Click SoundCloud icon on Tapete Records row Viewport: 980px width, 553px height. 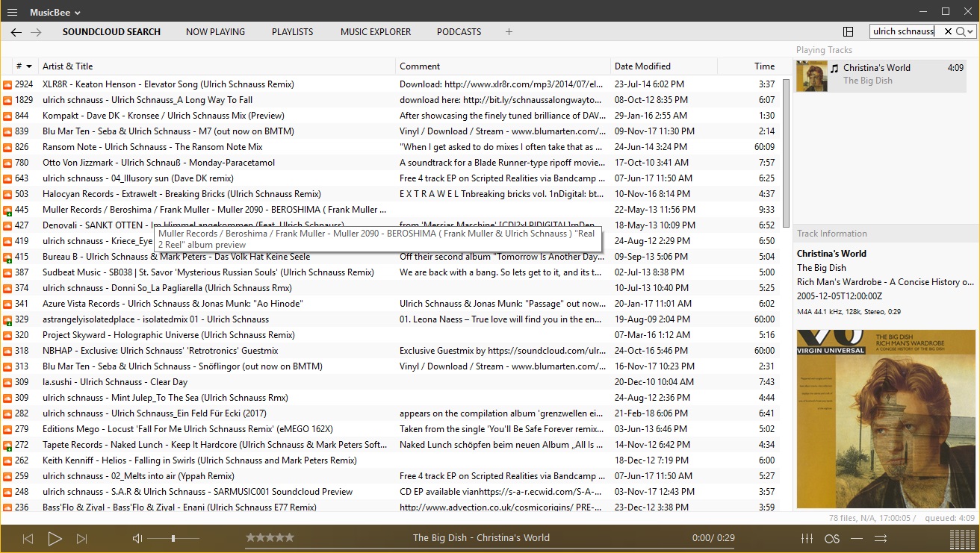pyautogui.click(x=7, y=445)
